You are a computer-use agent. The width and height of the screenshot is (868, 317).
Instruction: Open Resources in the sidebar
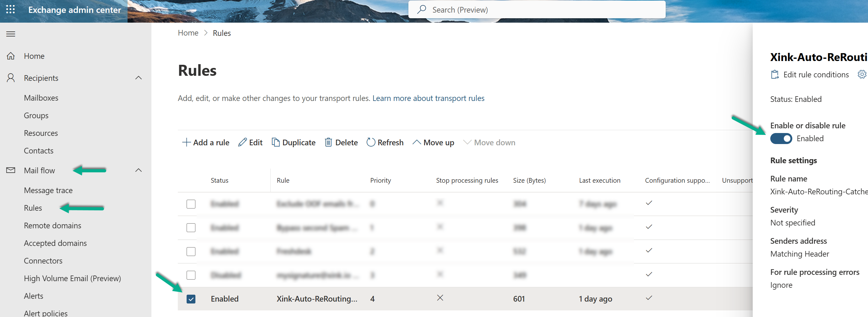pos(41,133)
